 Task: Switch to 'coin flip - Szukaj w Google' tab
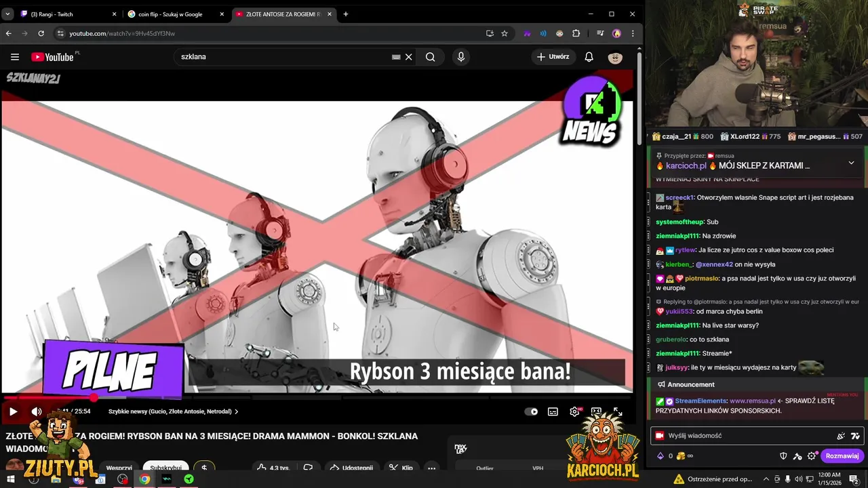(x=176, y=14)
